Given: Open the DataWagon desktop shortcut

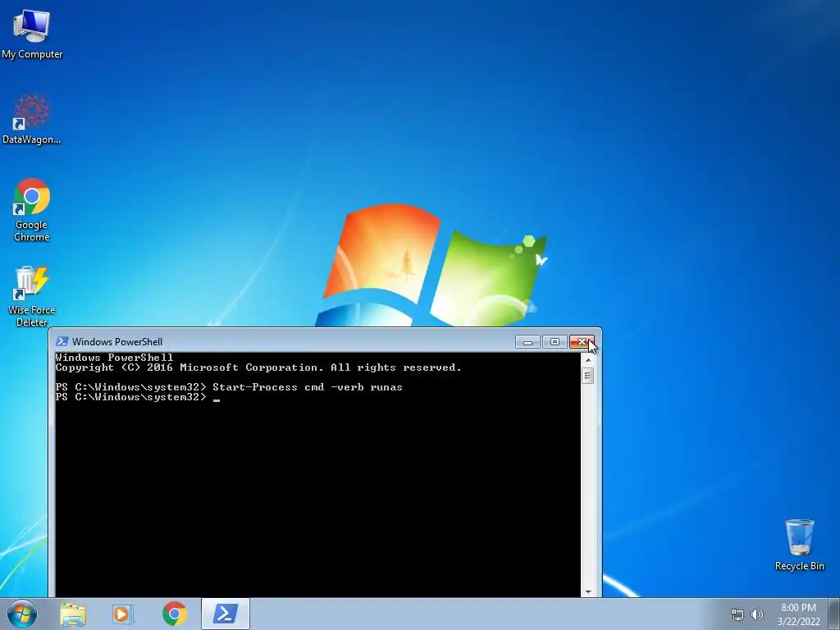Looking at the screenshot, I should [x=32, y=119].
